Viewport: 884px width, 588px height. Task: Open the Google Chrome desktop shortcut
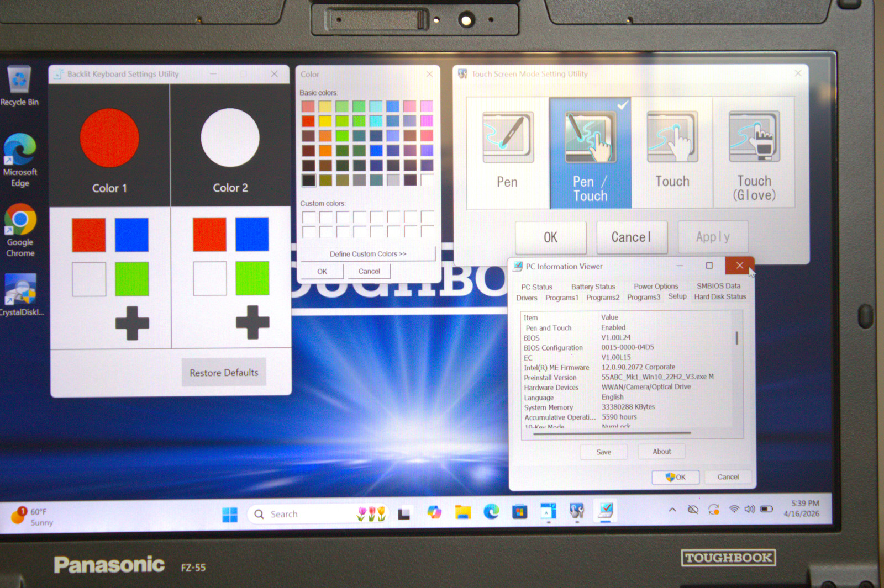20,231
